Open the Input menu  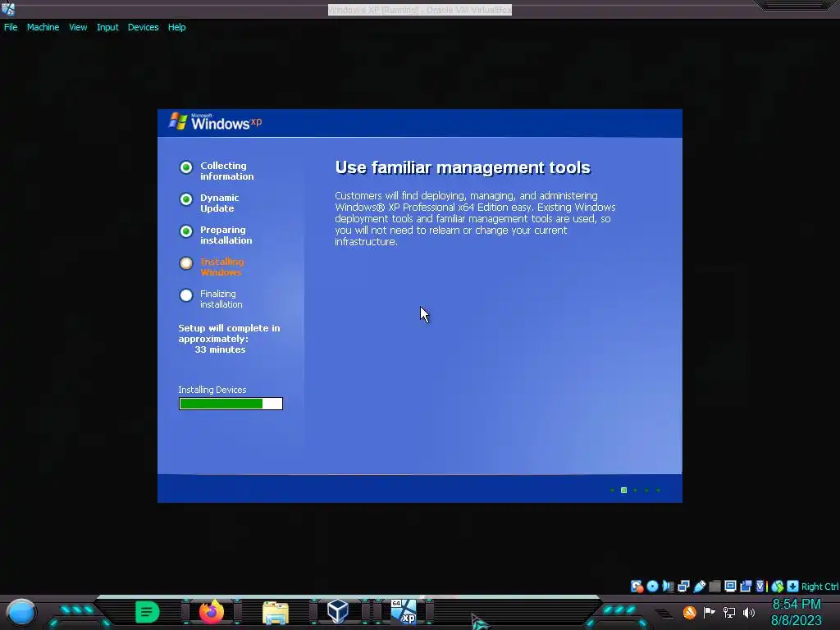click(x=107, y=27)
